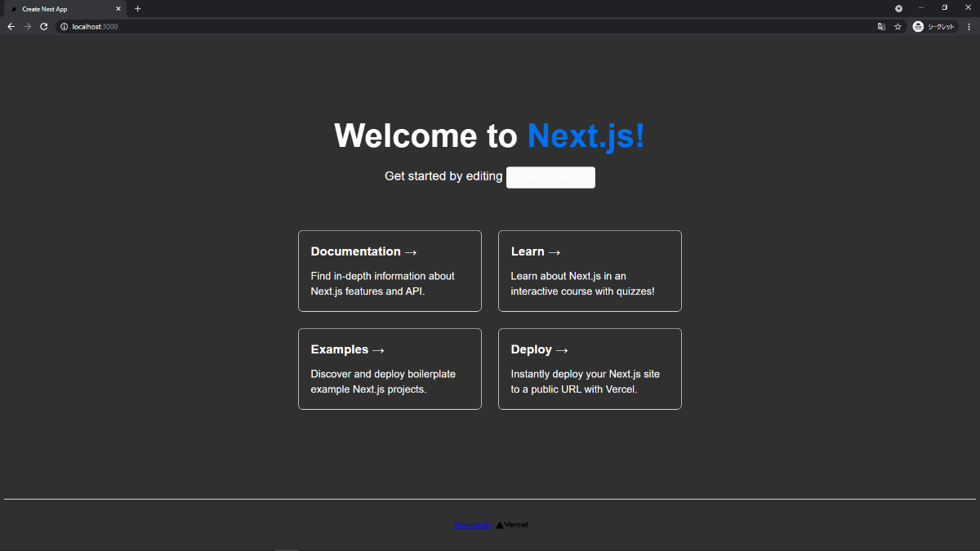980x551 pixels.
Task: Click 'Find in-depth information about' description text
Action: tap(383, 276)
